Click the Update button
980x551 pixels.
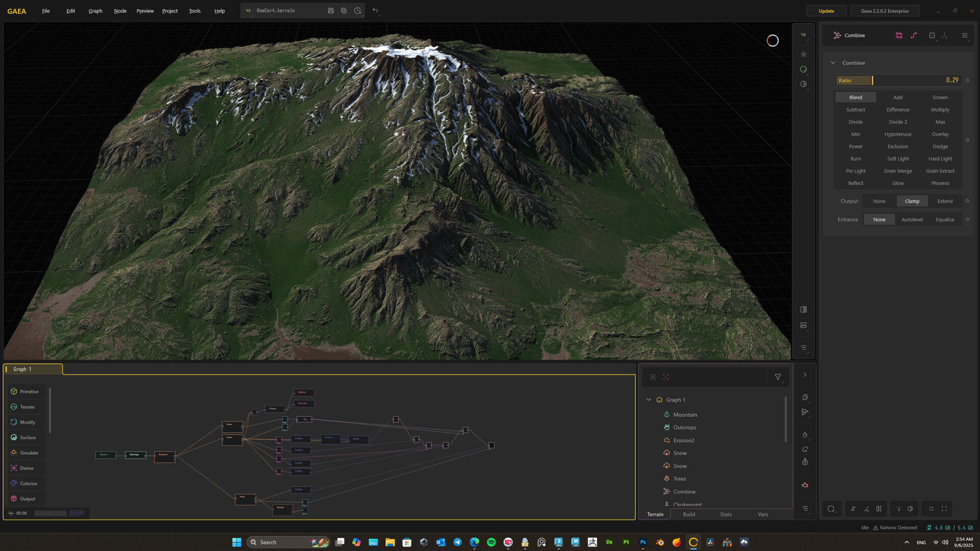point(826,11)
